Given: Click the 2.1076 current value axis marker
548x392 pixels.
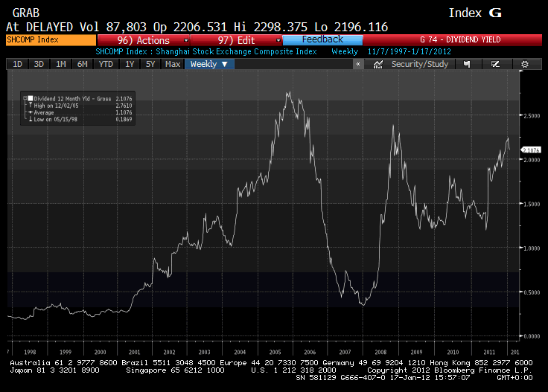Looking at the screenshot, I should [x=531, y=150].
